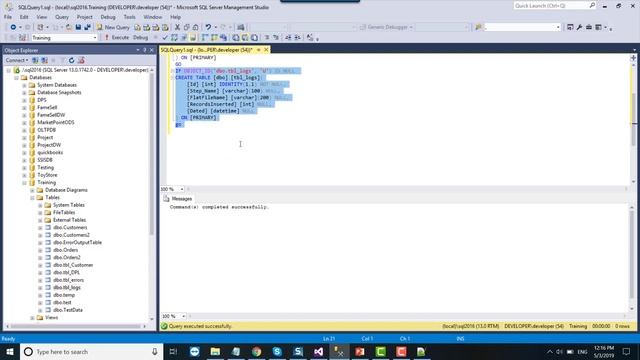Click the Find in files icon

click(x=478, y=27)
